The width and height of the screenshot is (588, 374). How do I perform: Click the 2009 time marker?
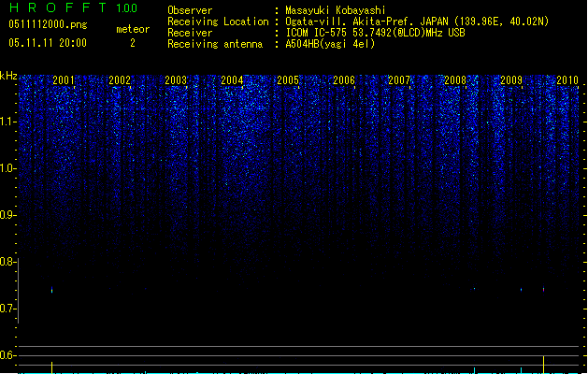tap(511, 79)
